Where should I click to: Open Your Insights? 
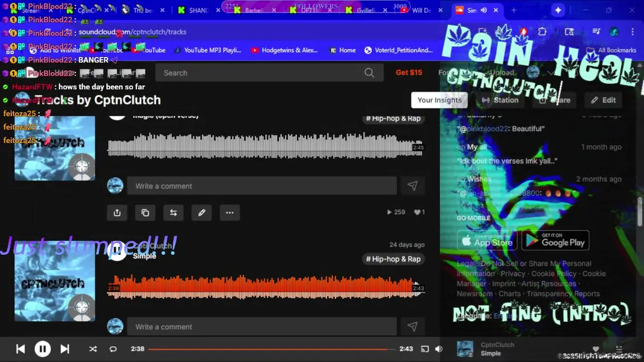(x=439, y=100)
